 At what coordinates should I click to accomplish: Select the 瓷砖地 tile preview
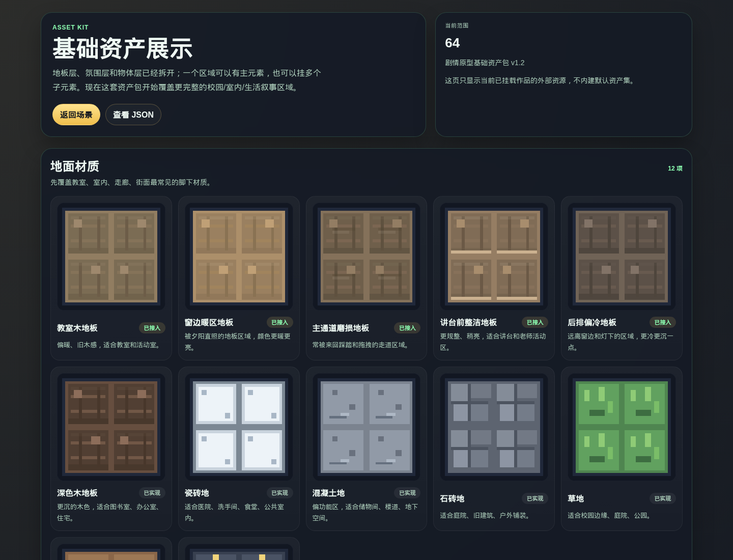click(x=239, y=427)
